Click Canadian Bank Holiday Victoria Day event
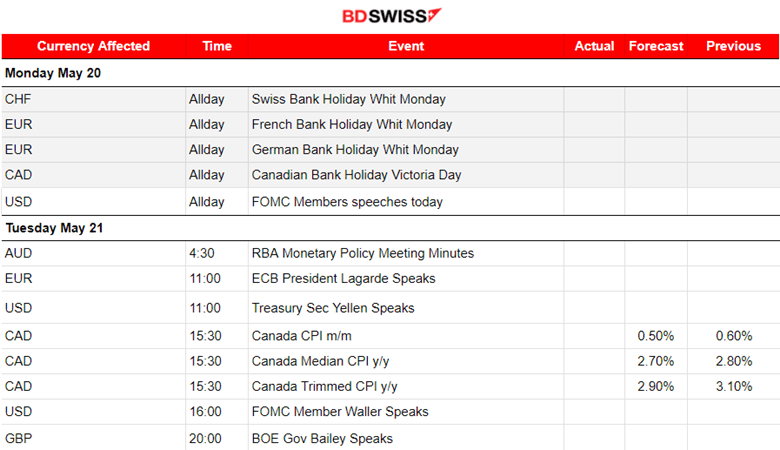Viewport: 780px width, 450px height. 355,175
